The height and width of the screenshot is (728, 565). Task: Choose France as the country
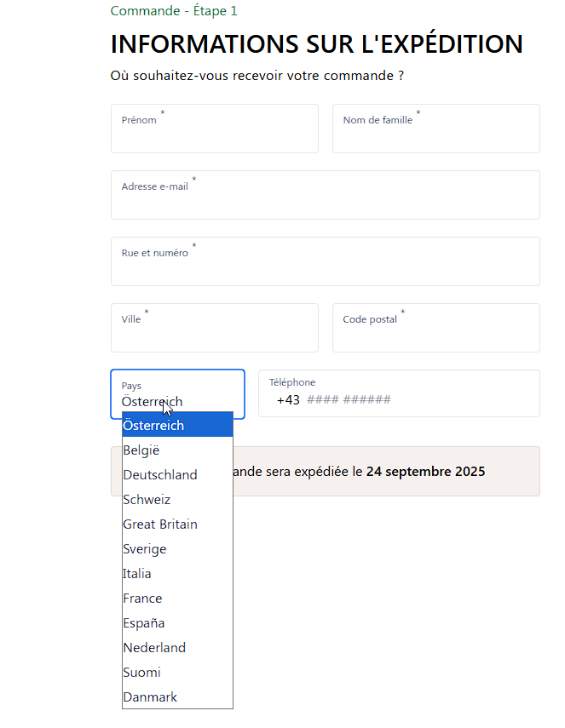pyautogui.click(x=177, y=598)
